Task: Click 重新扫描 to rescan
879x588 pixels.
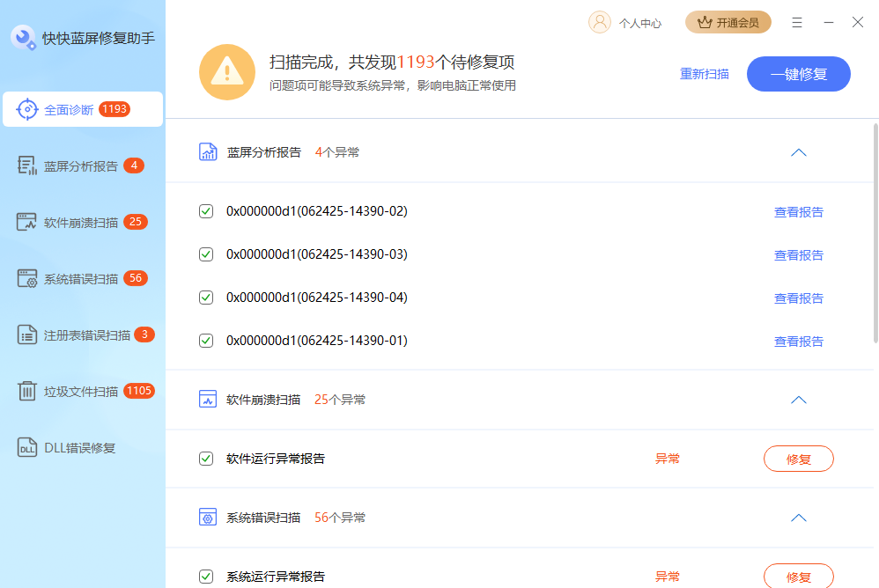Action: coord(705,74)
